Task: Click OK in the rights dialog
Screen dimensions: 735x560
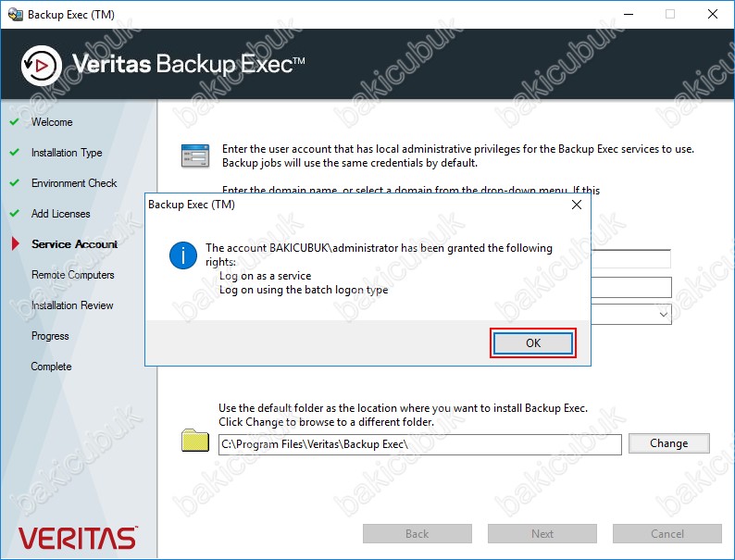Action: tap(532, 342)
